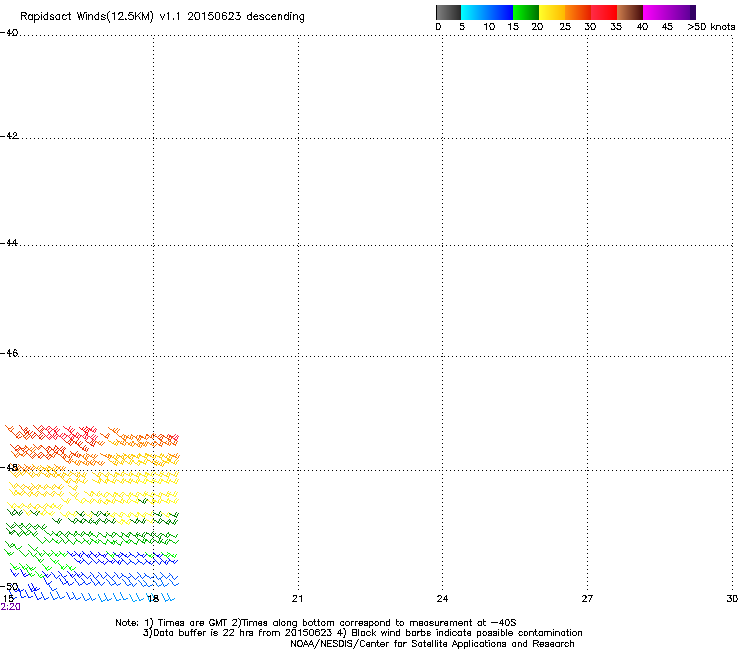Click the note line starting "Note: 1) Times are GMT"

click(316, 623)
